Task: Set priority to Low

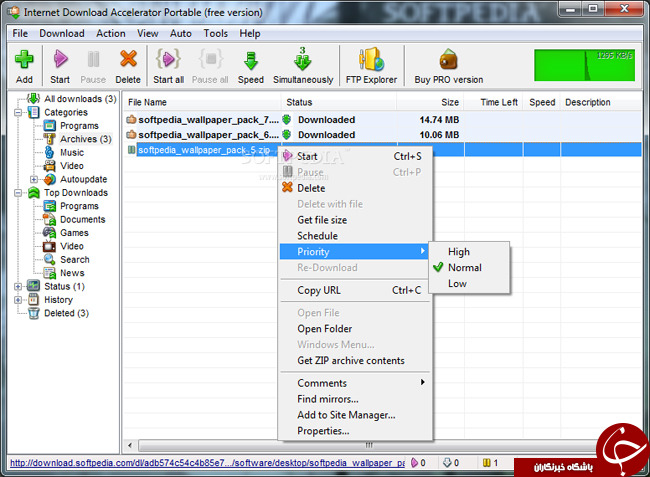Action: pyautogui.click(x=457, y=283)
